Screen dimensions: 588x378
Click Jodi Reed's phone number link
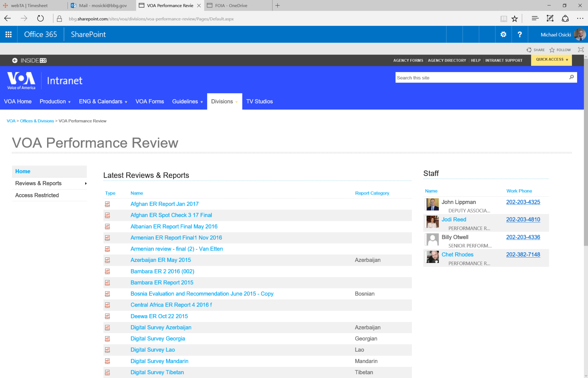pos(523,219)
